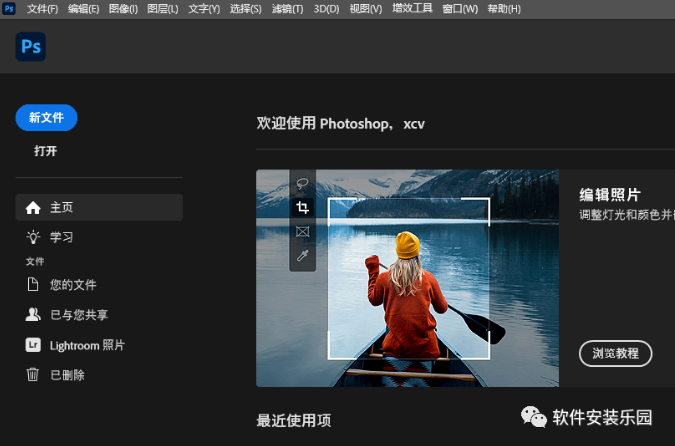This screenshot has height=446, width=675.
Task: Click the 新文件 button
Action: tap(46, 118)
